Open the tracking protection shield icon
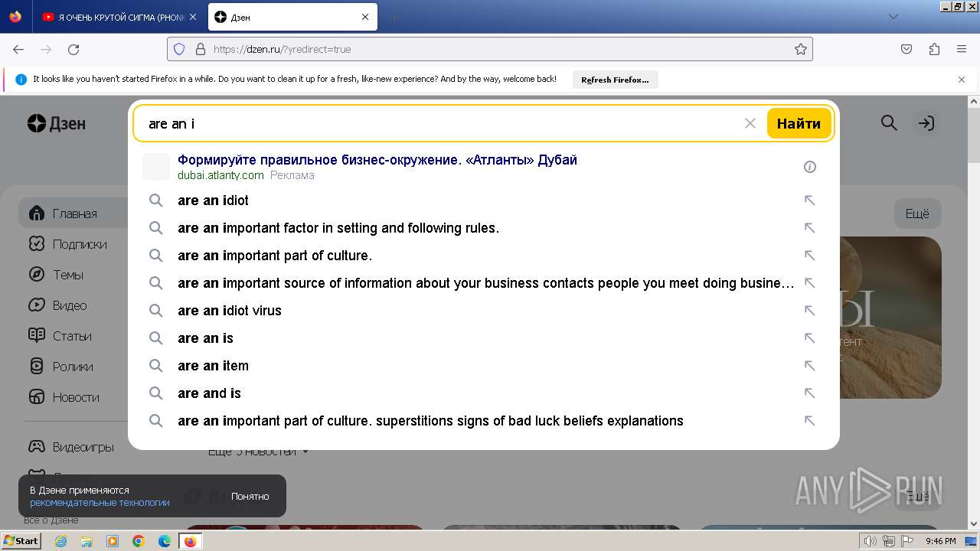This screenshot has width=980, height=551. [x=179, y=49]
